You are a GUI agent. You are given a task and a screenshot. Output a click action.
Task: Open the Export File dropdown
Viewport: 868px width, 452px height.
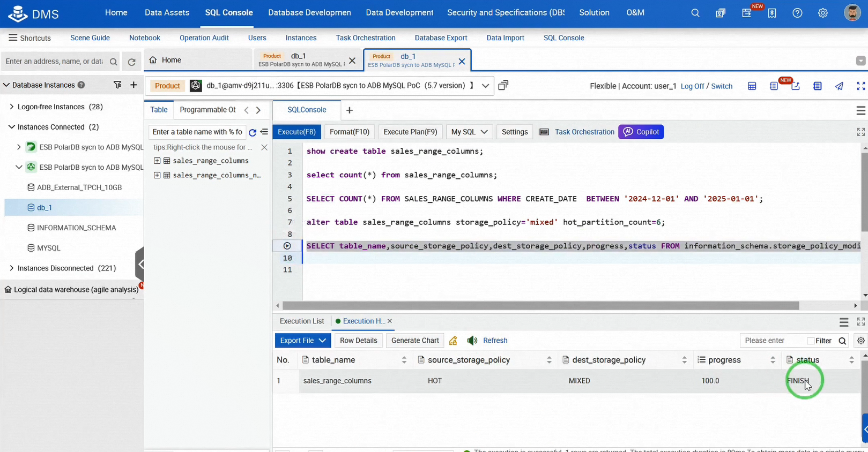(x=302, y=341)
